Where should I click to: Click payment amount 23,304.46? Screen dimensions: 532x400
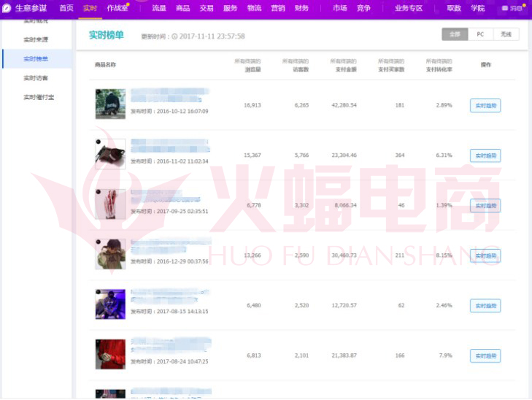(344, 155)
